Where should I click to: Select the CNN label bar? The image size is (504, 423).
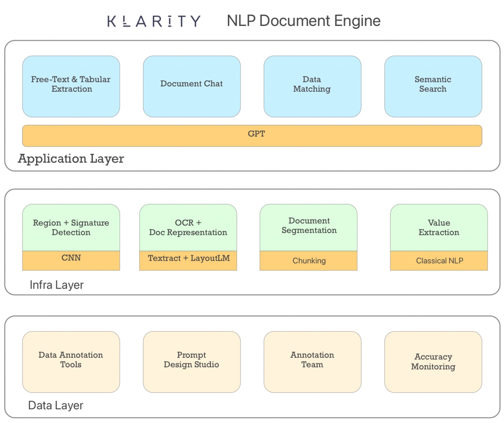(x=71, y=260)
